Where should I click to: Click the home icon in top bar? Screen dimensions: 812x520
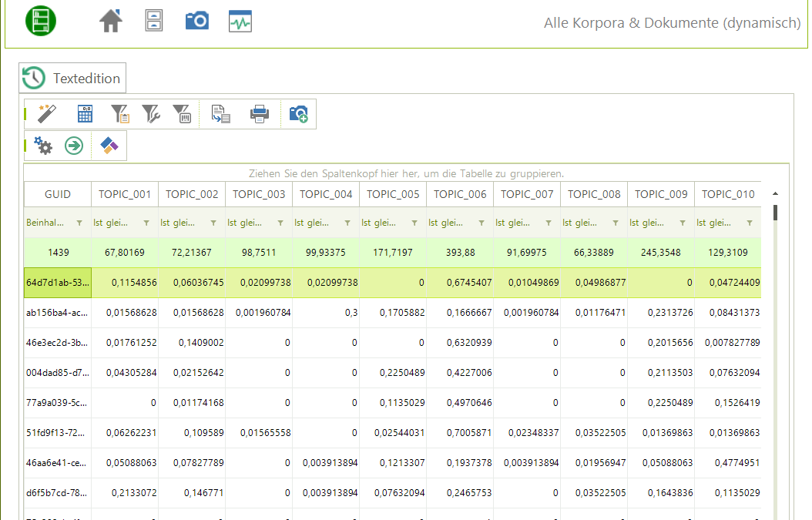pyautogui.click(x=111, y=21)
